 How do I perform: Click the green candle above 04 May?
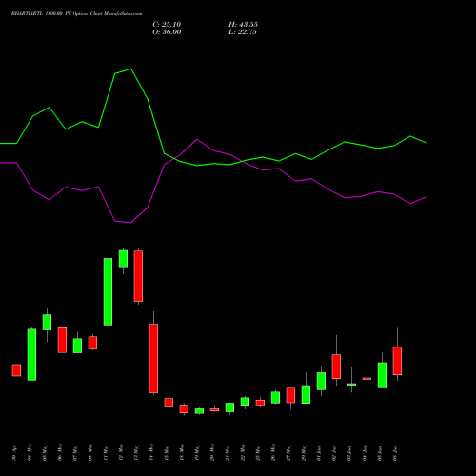[x=31, y=354]
